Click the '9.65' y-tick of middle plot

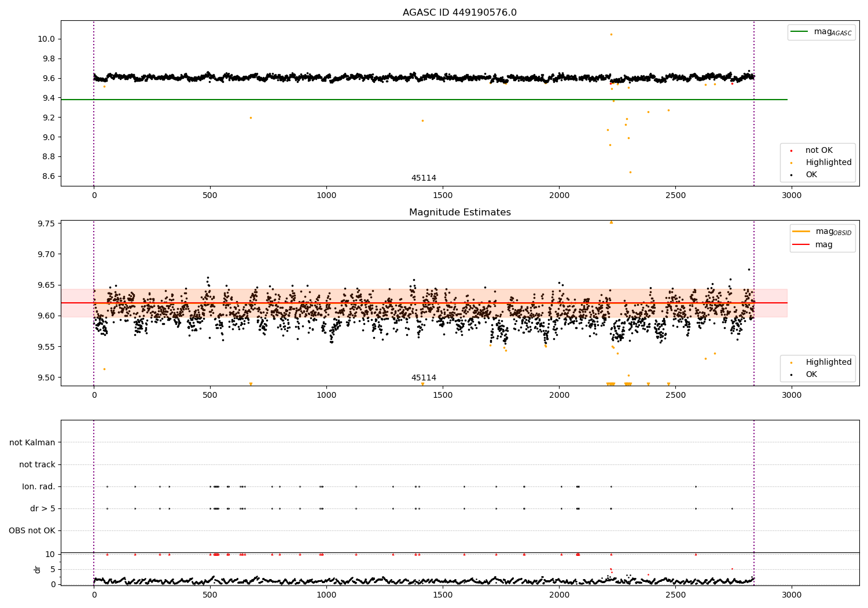[x=46, y=285]
